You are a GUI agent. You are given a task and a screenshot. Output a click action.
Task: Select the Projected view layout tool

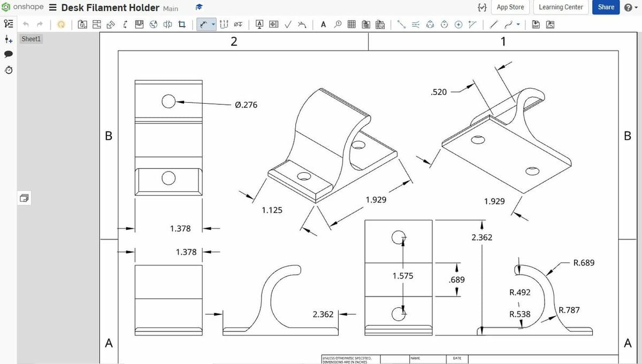(96, 25)
